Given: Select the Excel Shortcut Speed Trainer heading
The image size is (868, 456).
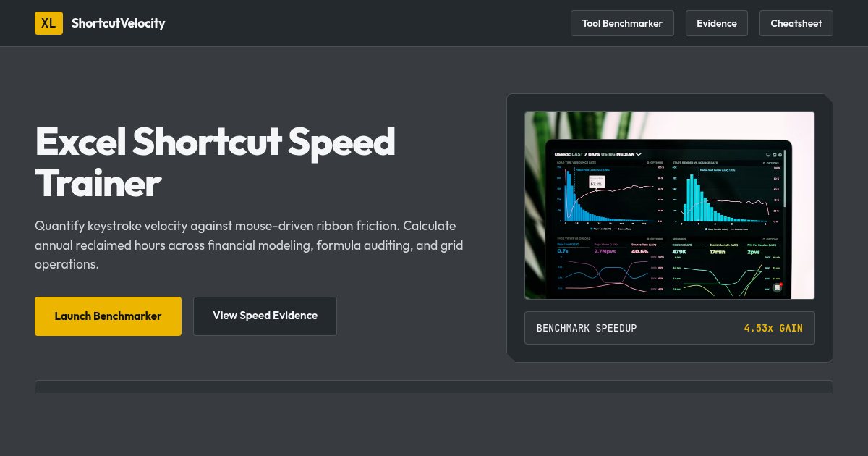Looking at the screenshot, I should [x=216, y=162].
